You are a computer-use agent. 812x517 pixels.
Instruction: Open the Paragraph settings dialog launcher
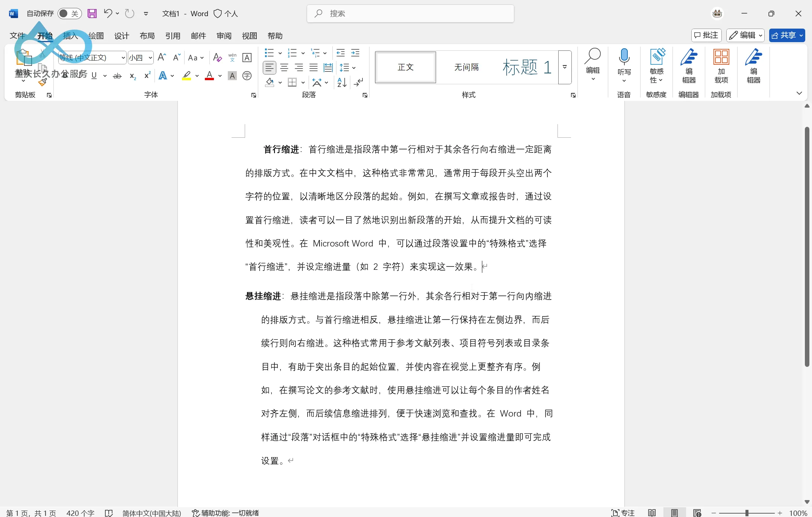pyautogui.click(x=365, y=96)
